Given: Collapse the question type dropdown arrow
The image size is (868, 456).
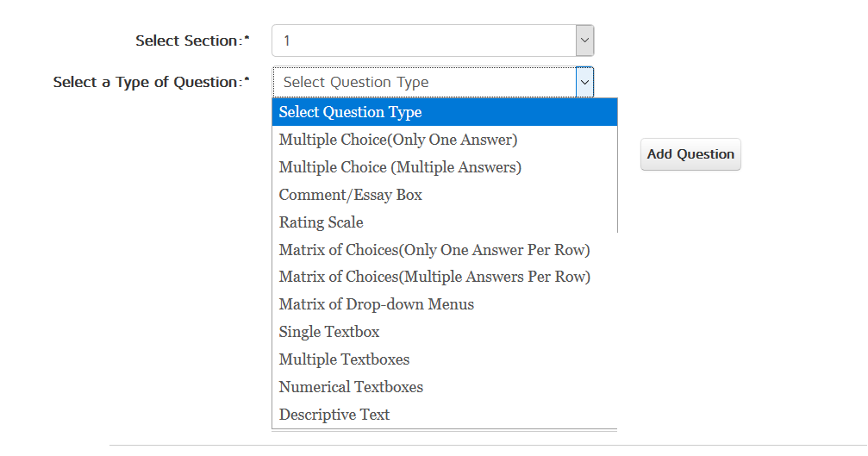Looking at the screenshot, I should [x=584, y=83].
